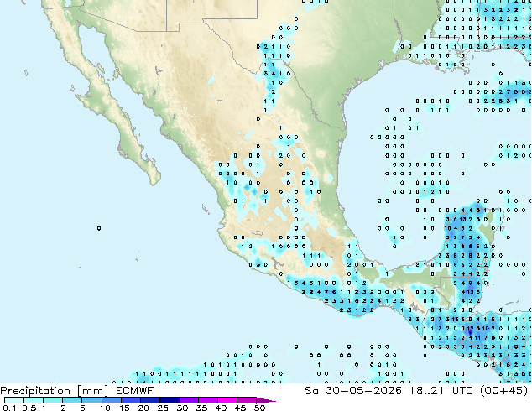
Task: Click the "50" legend scale value
Action: (x=260, y=408)
